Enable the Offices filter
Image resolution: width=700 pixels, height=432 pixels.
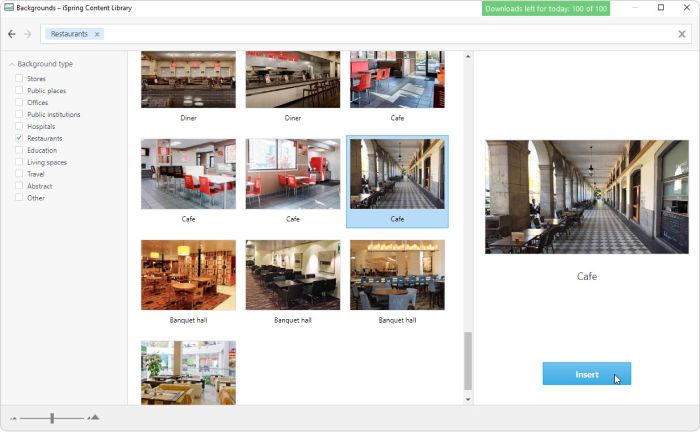[19, 102]
